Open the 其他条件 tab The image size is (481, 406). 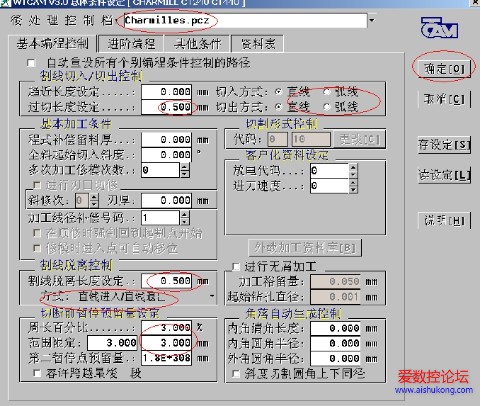point(197,44)
